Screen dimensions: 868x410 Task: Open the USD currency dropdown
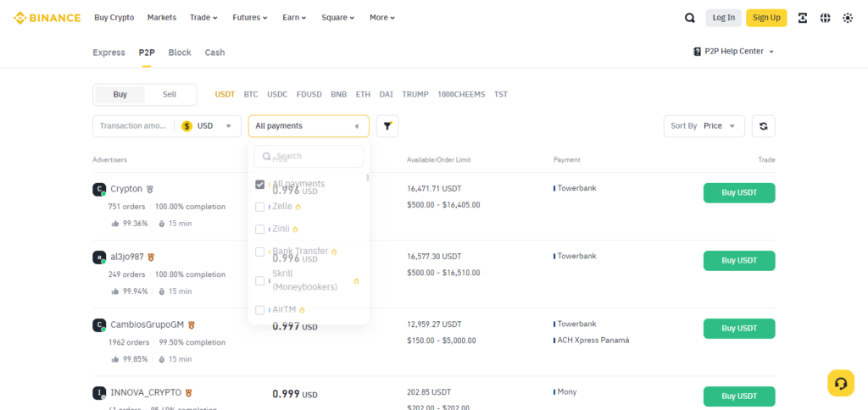[x=206, y=126]
